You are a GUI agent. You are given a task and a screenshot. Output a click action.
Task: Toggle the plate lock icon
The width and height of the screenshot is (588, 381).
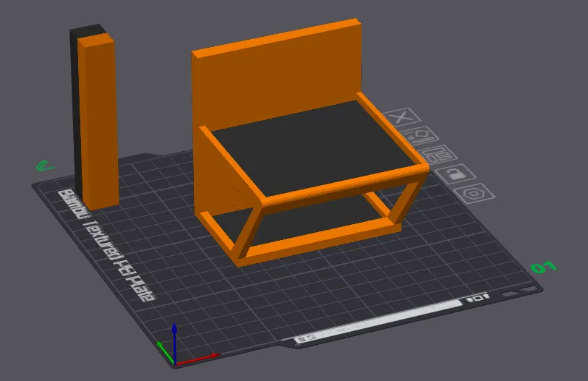455,174
